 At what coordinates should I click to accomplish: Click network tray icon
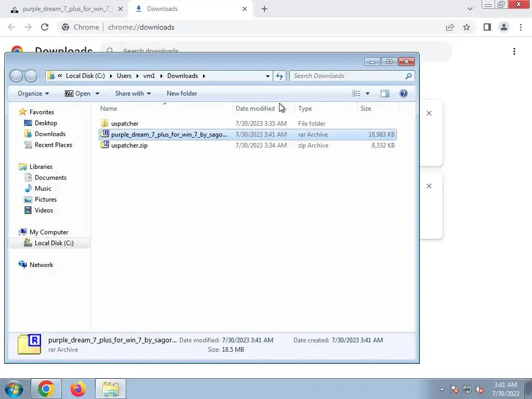pyautogui.click(x=467, y=389)
